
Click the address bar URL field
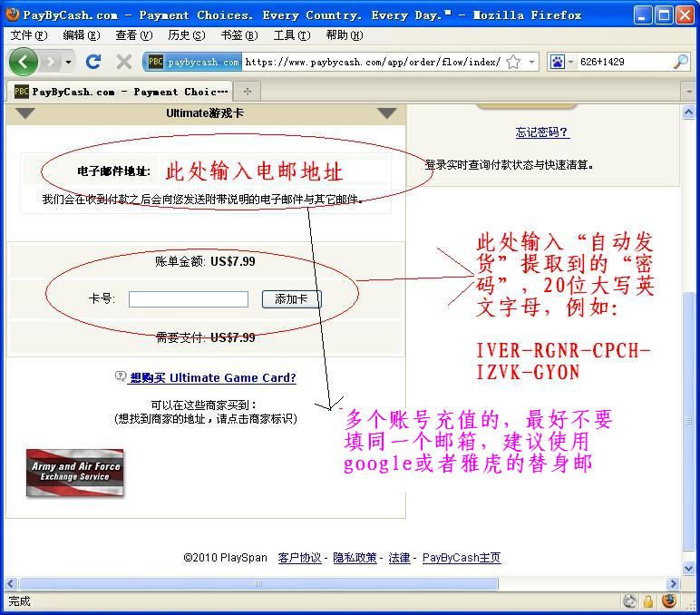(374, 62)
